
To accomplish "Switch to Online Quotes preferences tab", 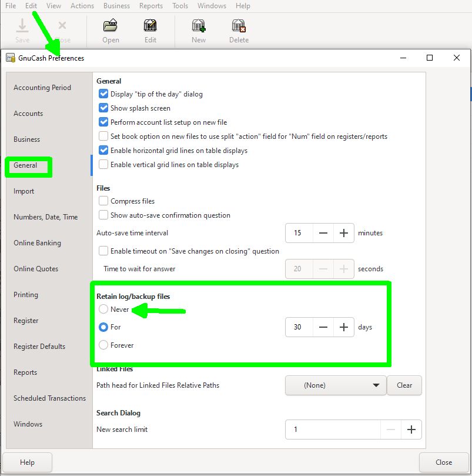I will (49, 269).
